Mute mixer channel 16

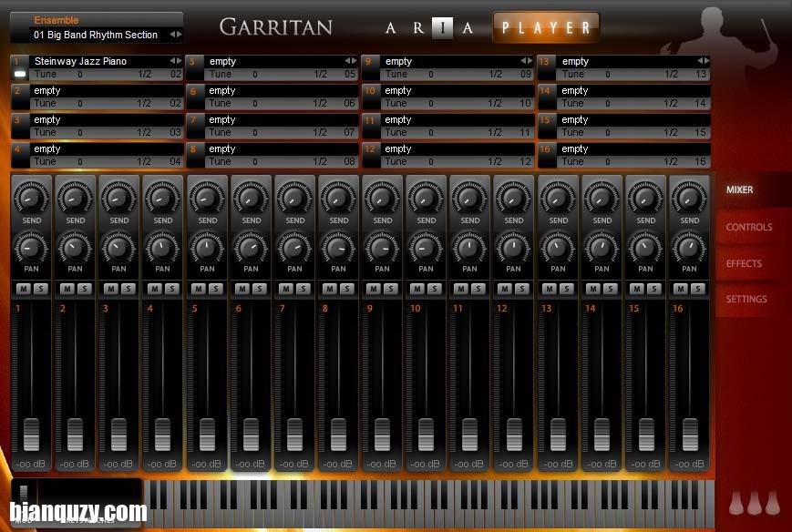681,289
